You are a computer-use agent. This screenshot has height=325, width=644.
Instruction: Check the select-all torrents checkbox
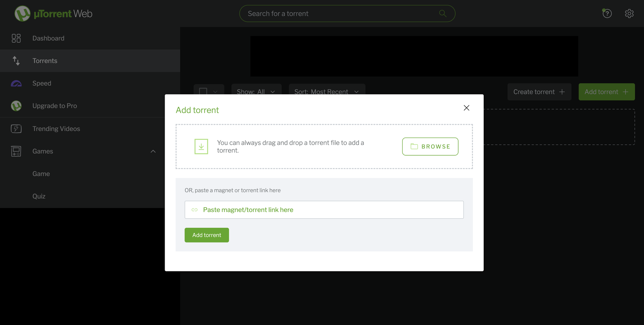point(203,92)
